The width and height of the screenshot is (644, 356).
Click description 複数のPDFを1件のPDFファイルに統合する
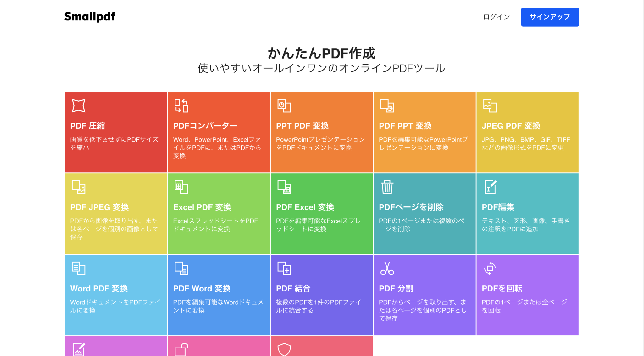318,306
